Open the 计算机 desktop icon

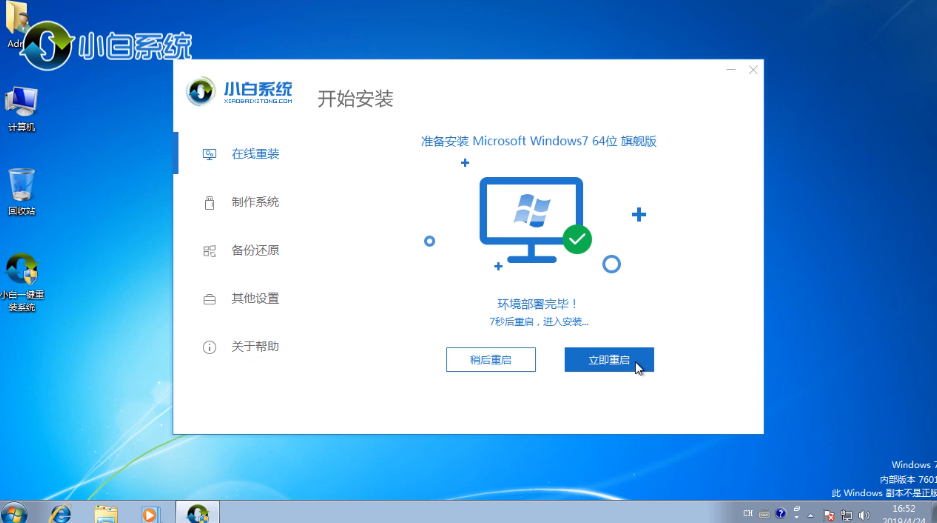coord(22,109)
